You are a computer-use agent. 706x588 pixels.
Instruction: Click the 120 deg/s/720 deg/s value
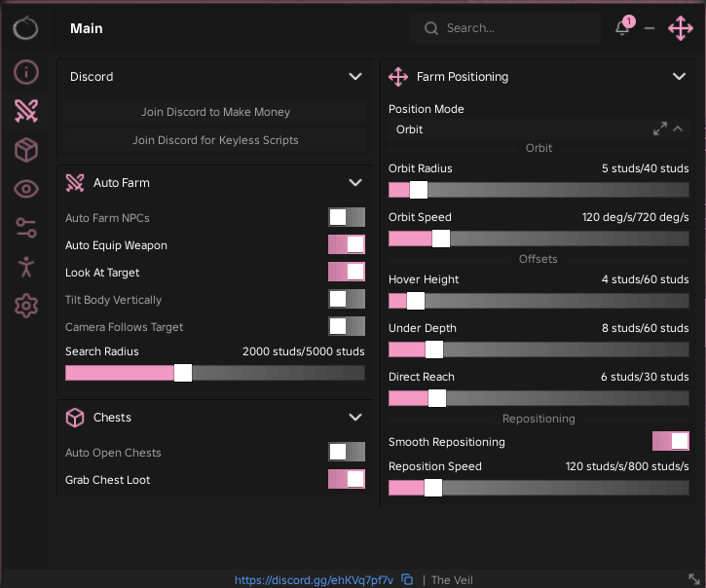(635, 217)
